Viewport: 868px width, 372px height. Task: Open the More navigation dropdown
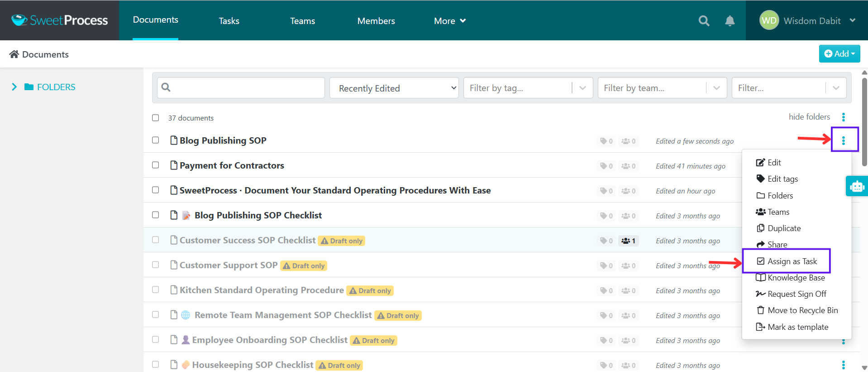pos(450,21)
